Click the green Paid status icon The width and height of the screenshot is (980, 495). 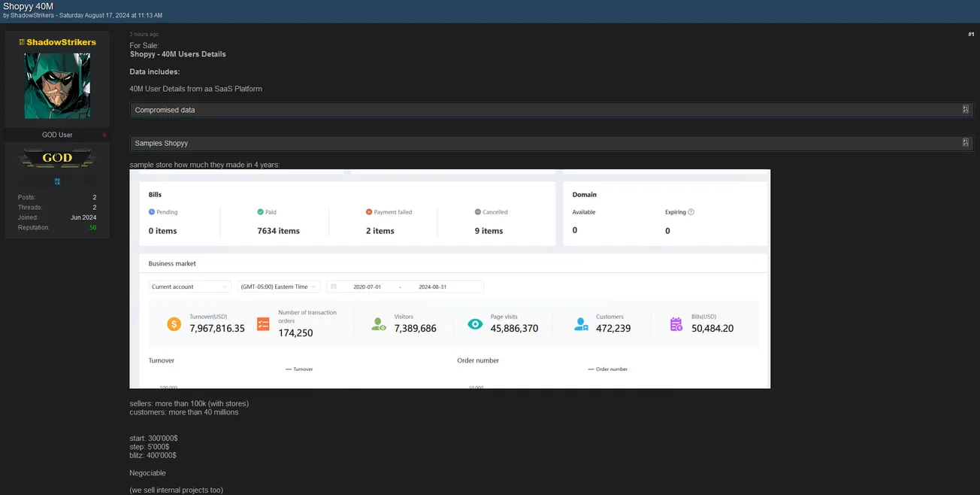click(260, 212)
